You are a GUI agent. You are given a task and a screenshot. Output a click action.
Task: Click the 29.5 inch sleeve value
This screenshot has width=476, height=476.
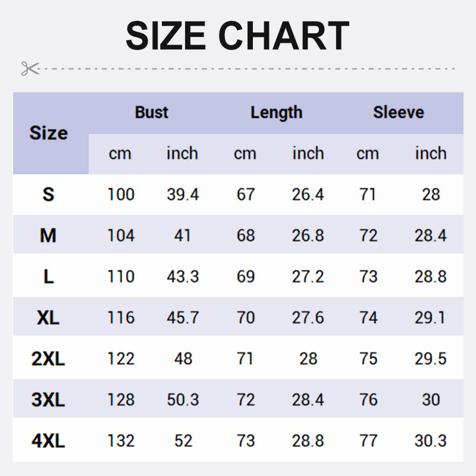pyautogui.click(x=430, y=359)
